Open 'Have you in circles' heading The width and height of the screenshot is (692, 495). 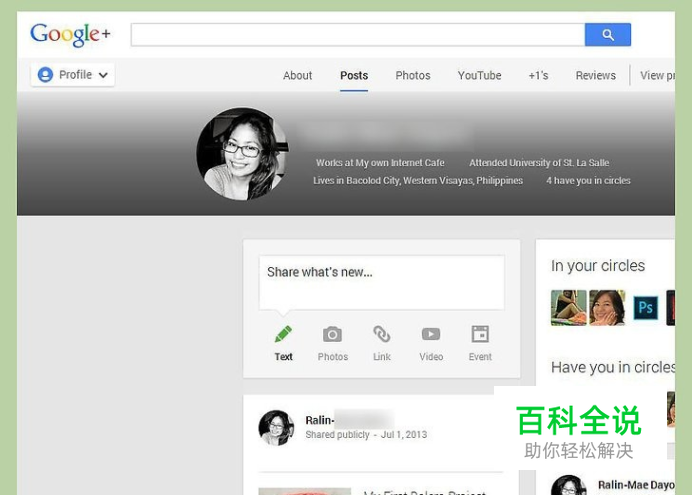pos(613,367)
